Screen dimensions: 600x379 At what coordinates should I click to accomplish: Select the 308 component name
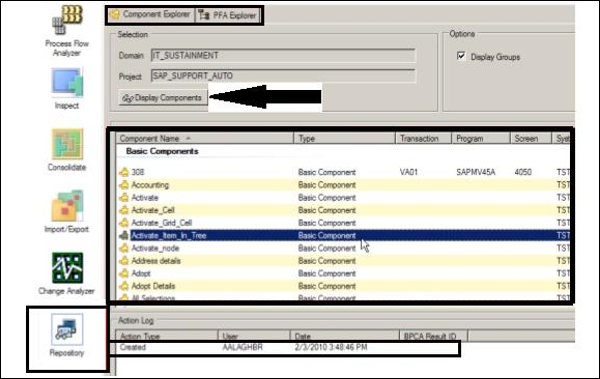138,172
